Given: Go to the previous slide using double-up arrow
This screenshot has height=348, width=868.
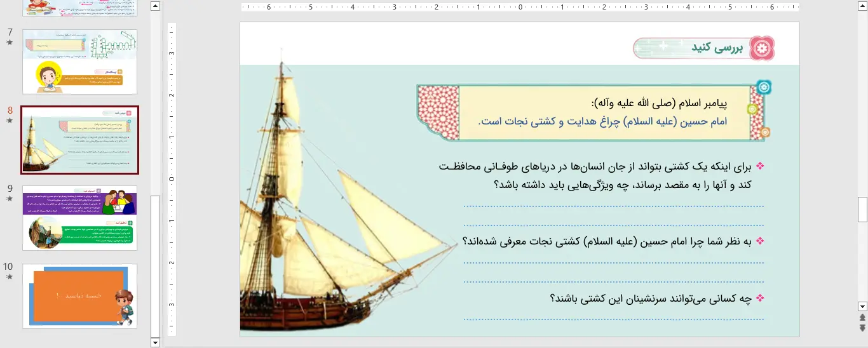Looking at the screenshot, I should [x=862, y=318].
